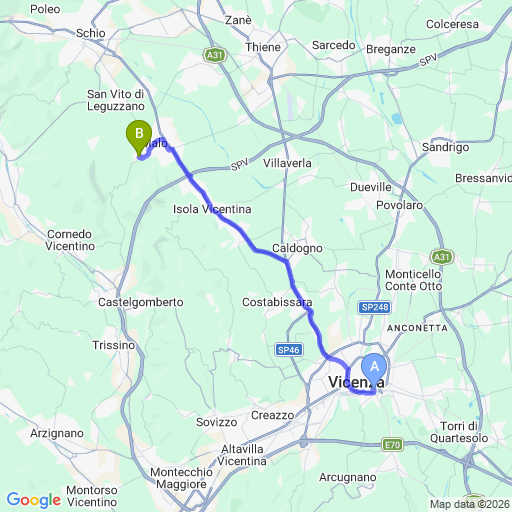
Task: Select the Caldogno town label
Action: [x=297, y=248]
